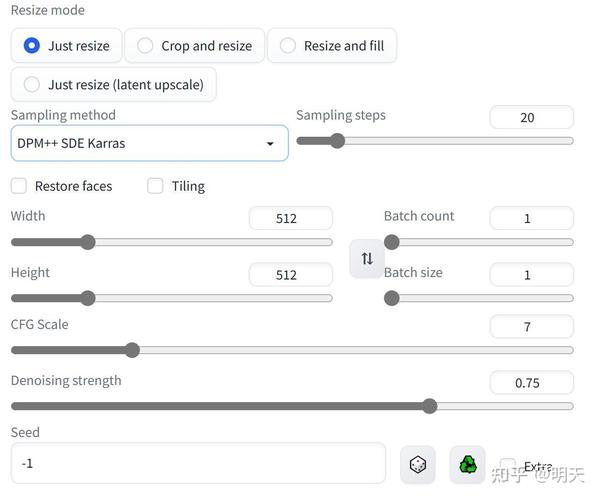The width and height of the screenshot is (600, 499).
Task: Click the Denoising strength value box
Action: pyautogui.click(x=531, y=383)
